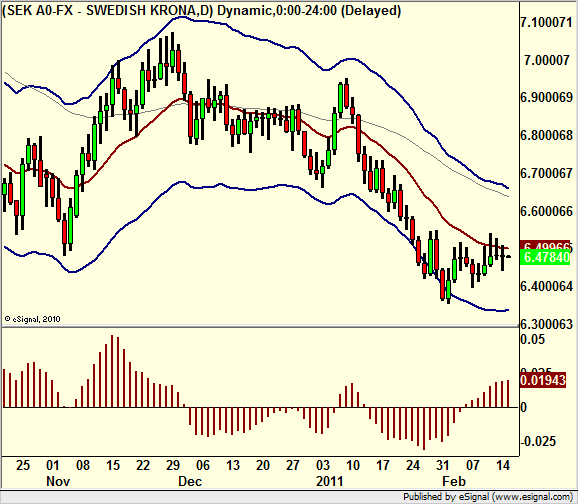This screenshot has width=578, height=504.
Task: Select the 6.600066 price axis label
Action: point(546,211)
